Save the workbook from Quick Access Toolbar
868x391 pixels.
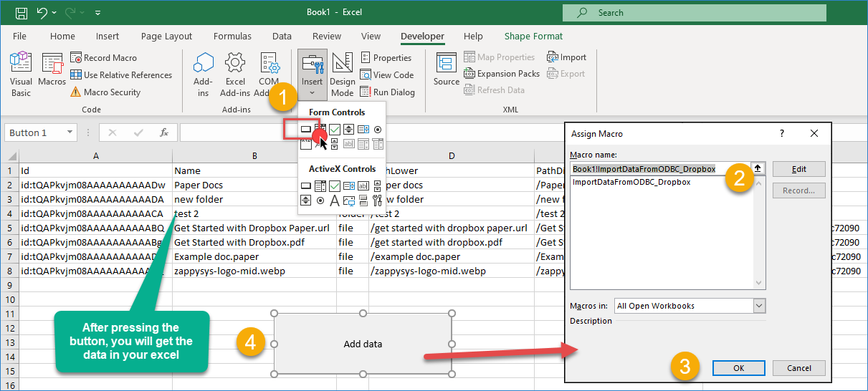pos(21,13)
